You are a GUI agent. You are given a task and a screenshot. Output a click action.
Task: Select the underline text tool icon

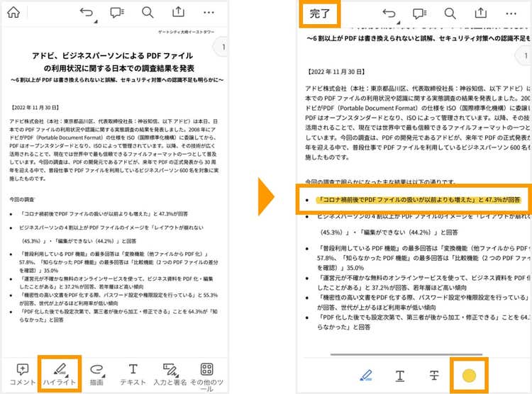pyautogui.click(x=400, y=376)
